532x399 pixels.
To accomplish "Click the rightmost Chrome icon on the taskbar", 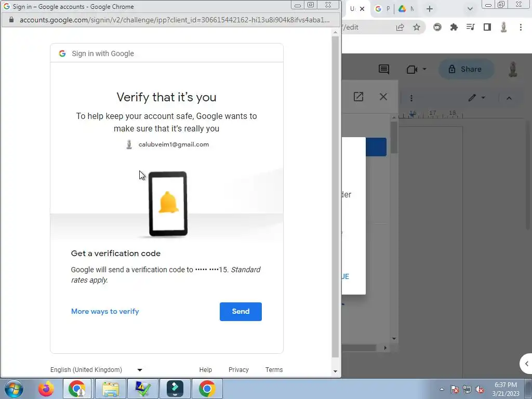I will point(207,389).
